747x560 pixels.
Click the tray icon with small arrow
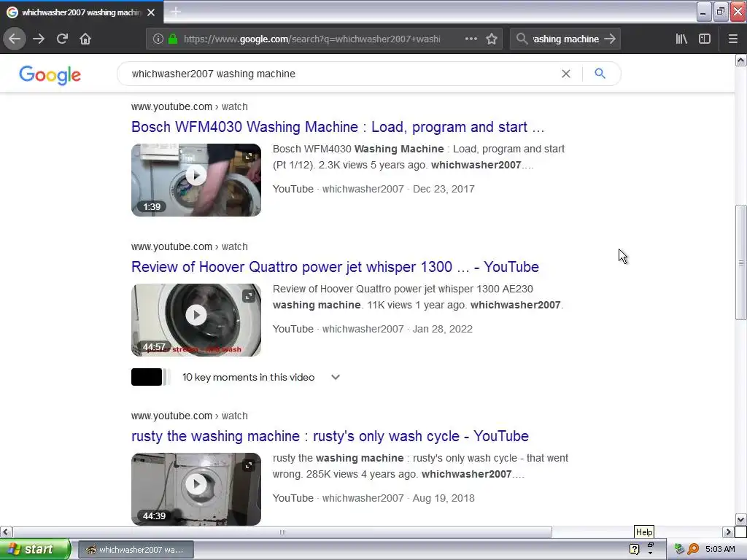pos(651,549)
